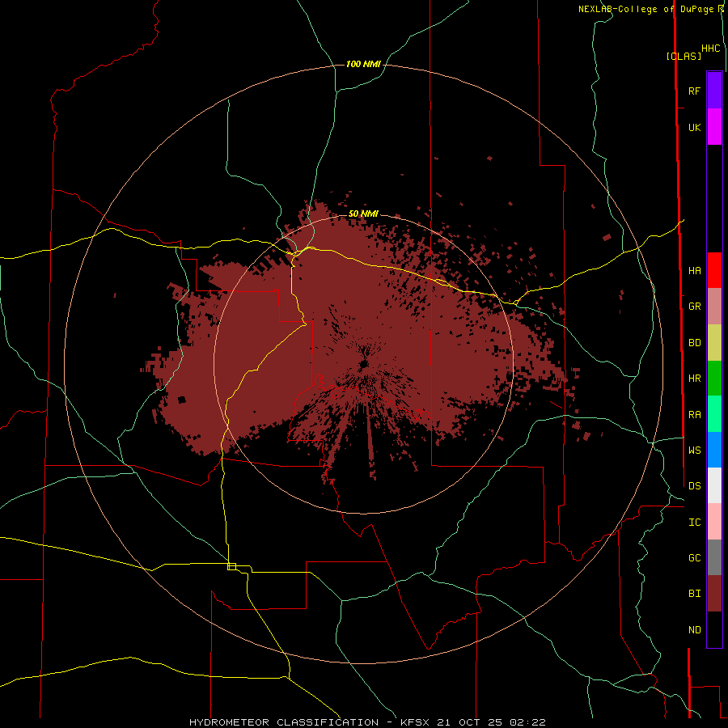Click the UK magenta legend swatch

(x=714, y=127)
